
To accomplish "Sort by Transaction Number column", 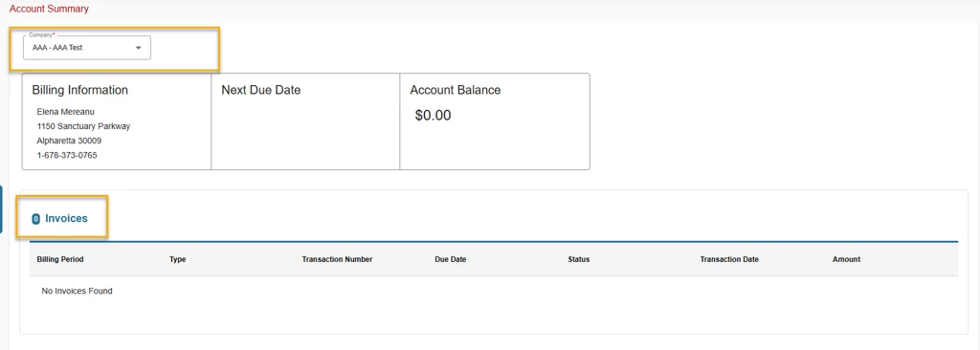I will [x=338, y=259].
